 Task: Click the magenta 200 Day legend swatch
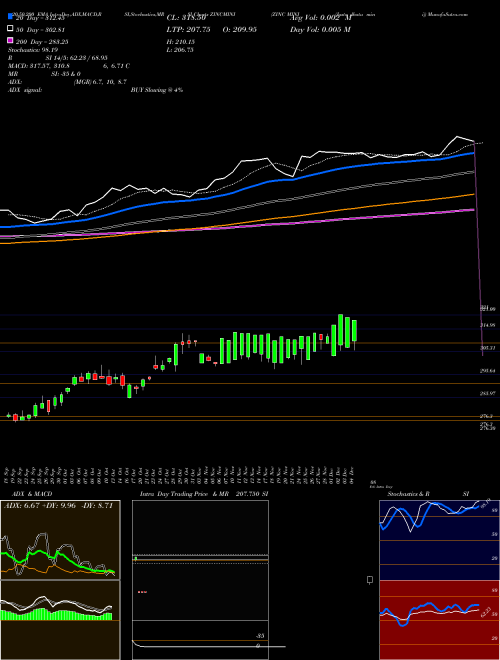[x=10, y=41]
